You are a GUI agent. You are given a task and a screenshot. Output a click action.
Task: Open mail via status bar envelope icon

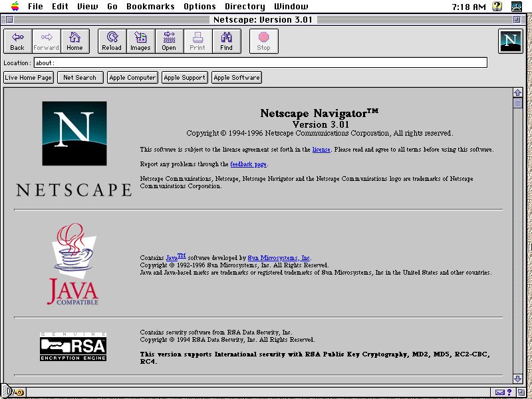pyautogui.click(x=500, y=392)
